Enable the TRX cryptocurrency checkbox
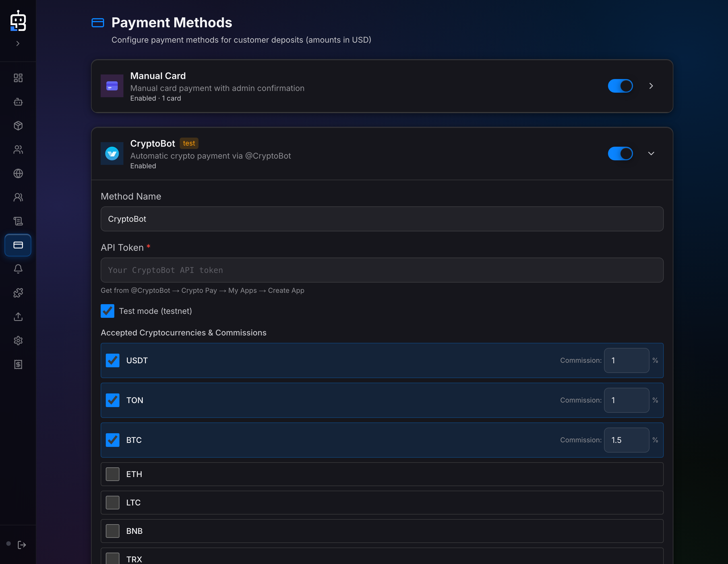The image size is (728, 564). click(x=113, y=558)
